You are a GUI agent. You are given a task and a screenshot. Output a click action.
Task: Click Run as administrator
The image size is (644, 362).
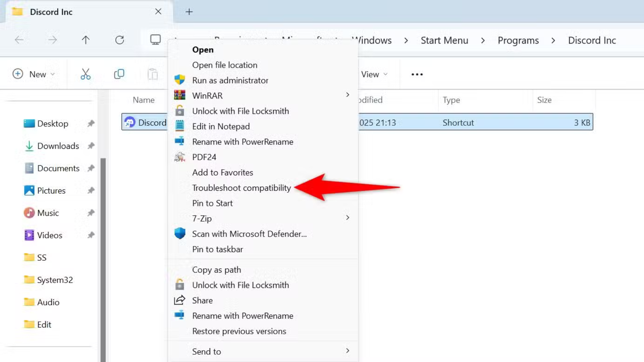pos(230,80)
